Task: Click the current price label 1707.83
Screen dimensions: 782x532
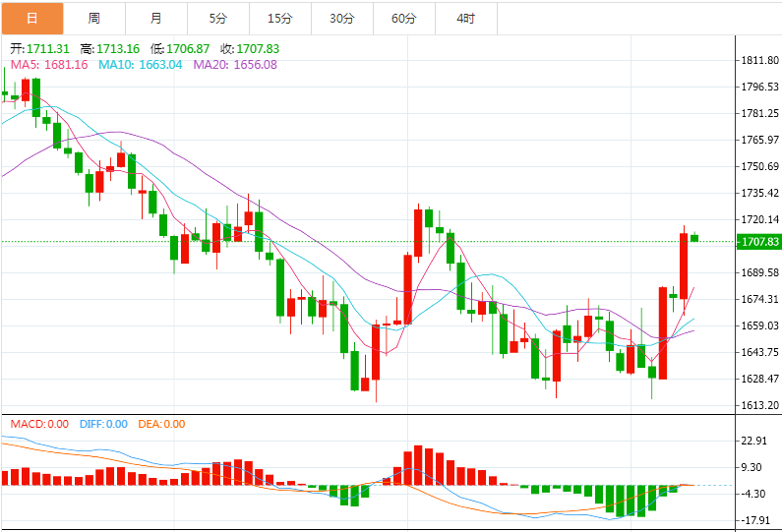Action: 759,242
